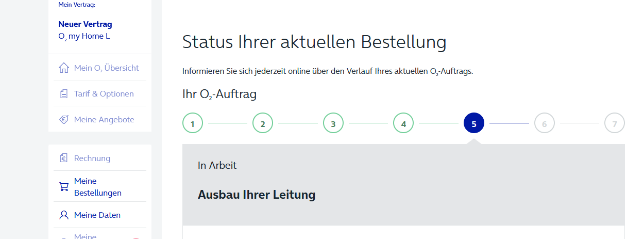Select order progress step 2

pyautogui.click(x=263, y=123)
